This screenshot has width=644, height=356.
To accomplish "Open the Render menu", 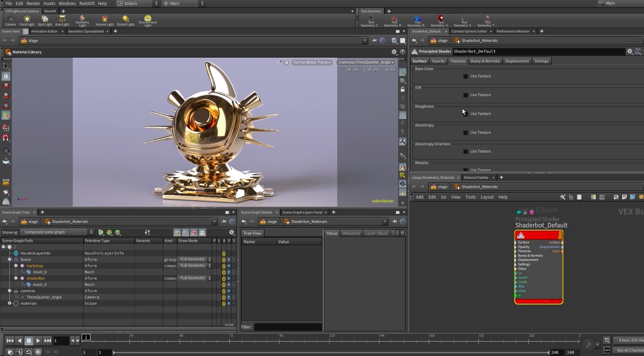I will coord(33,3).
